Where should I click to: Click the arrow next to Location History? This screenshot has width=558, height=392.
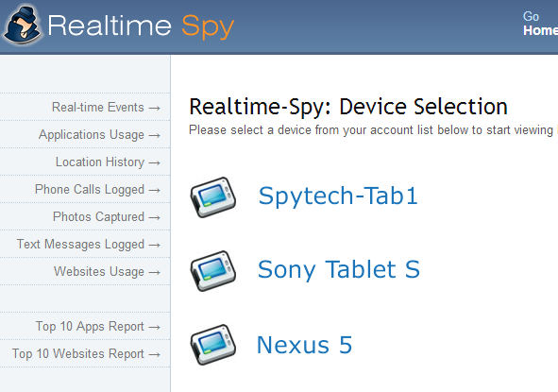[x=155, y=162]
